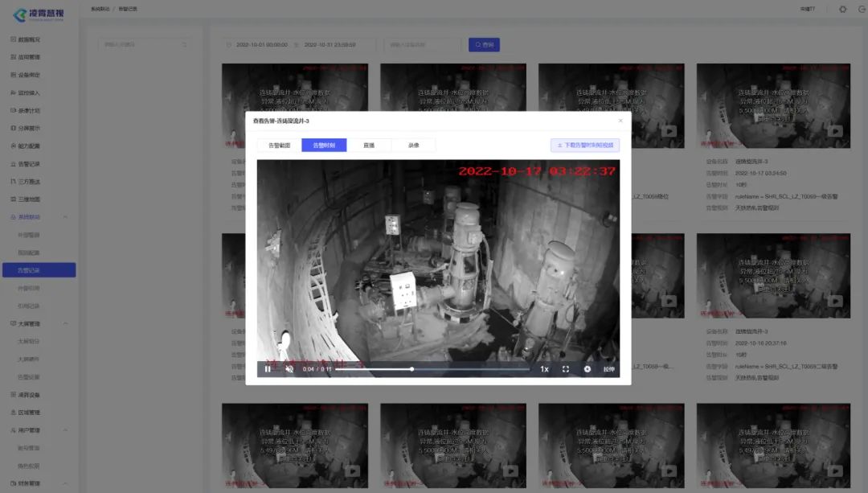868x493 pixels.
Task: Open the alarm thumbnail dated 2022-10-16 20:37:16
Action: [x=773, y=275]
